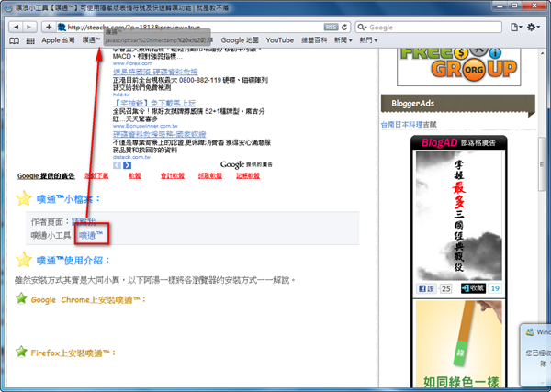Screen dimensions: 551x392
Task: Open the 三國 ink-painting ad image
Action: click(x=458, y=216)
